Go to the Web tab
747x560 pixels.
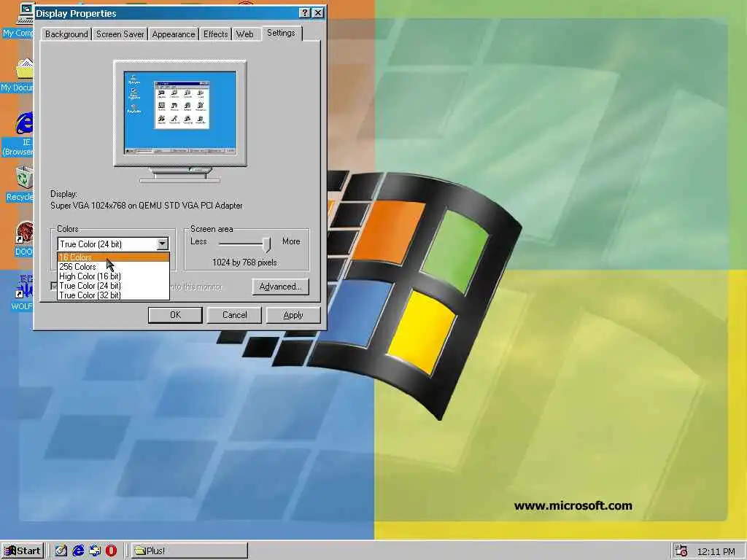click(245, 34)
